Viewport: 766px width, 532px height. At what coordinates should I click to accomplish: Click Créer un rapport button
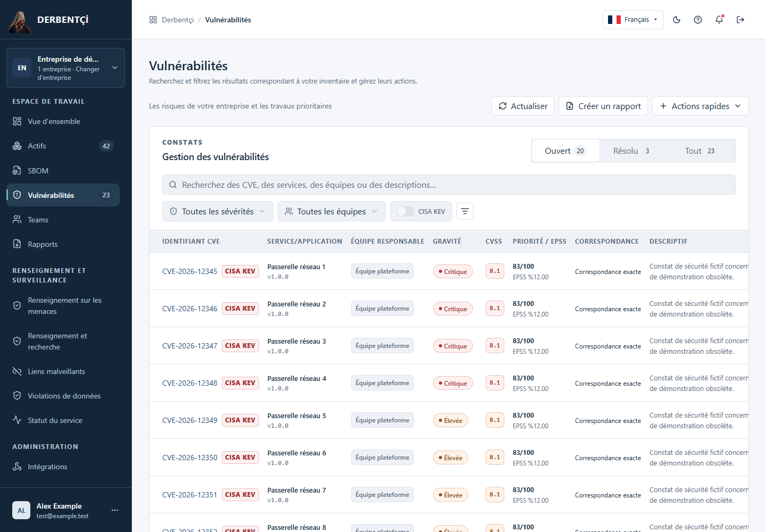pyautogui.click(x=603, y=106)
